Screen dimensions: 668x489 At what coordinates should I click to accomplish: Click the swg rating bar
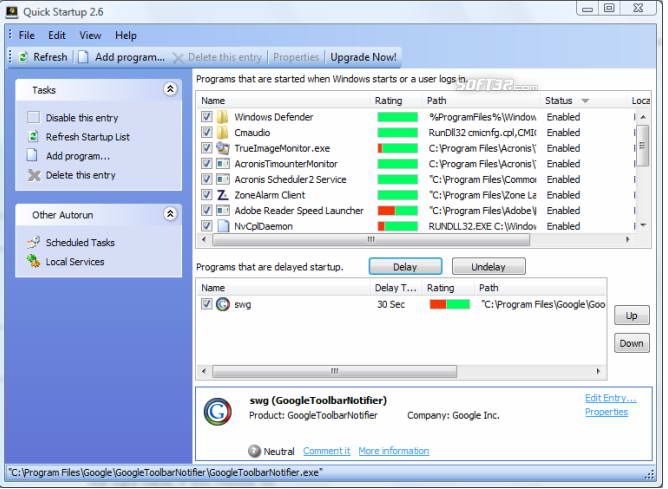tap(450, 304)
